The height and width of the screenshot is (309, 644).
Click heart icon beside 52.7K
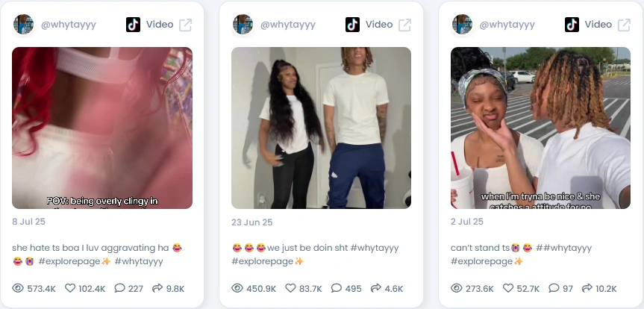pyautogui.click(x=508, y=288)
